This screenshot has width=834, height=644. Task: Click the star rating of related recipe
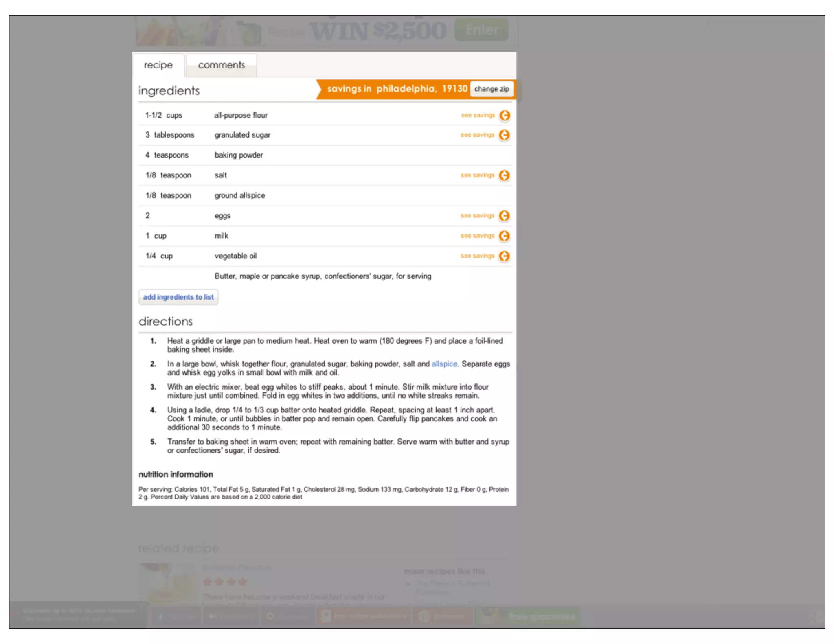(x=225, y=582)
